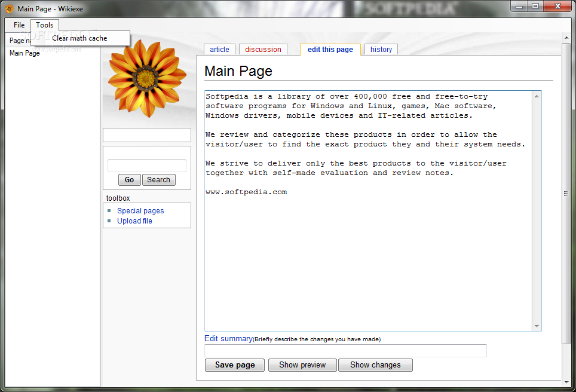Focus the edit summary input field
This screenshot has width=576, height=392.
pyautogui.click(x=346, y=351)
